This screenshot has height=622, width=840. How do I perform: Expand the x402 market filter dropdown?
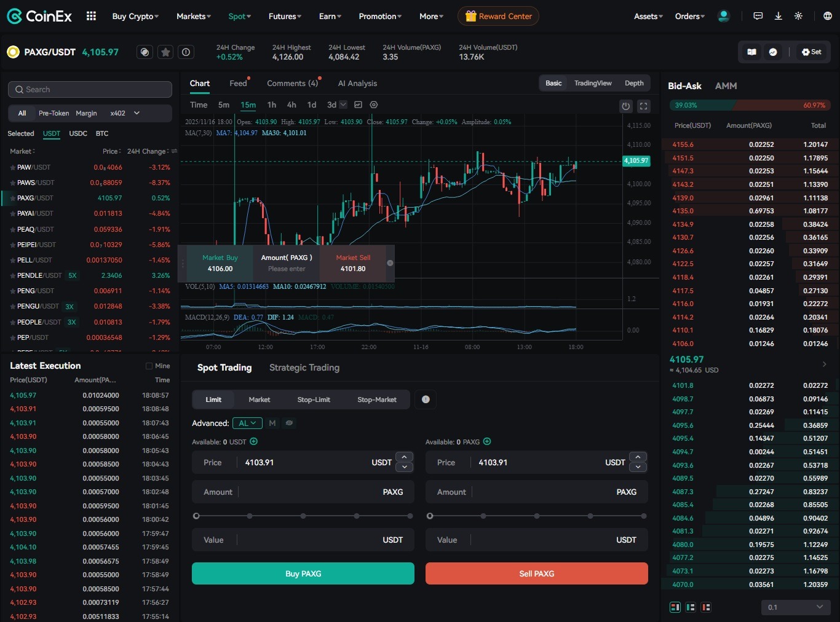coord(135,113)
